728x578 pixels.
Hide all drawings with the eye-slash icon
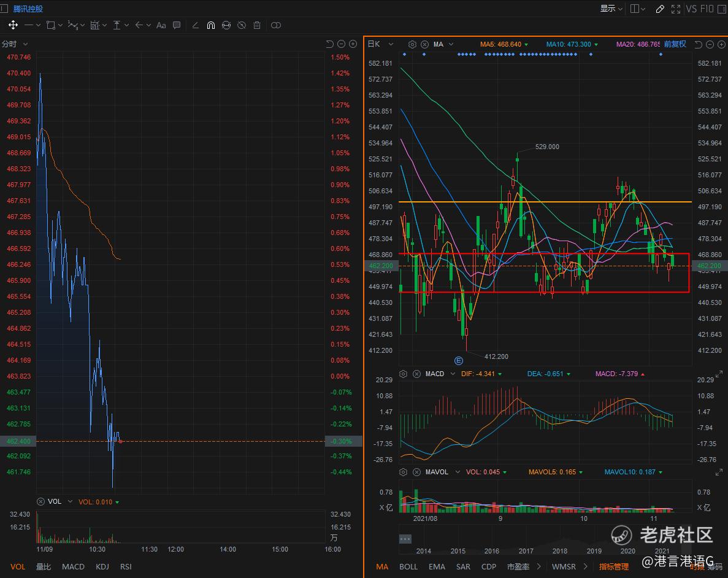242,25
